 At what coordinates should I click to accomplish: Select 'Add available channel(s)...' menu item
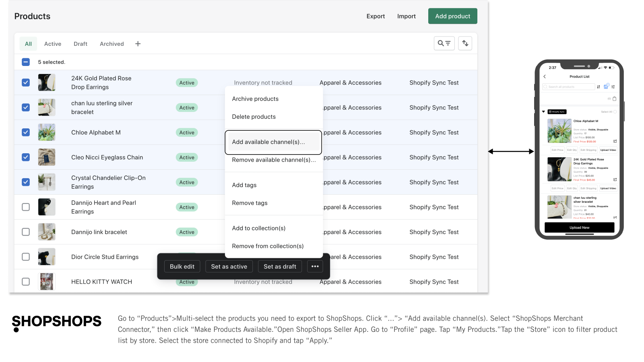coord(274,142)
